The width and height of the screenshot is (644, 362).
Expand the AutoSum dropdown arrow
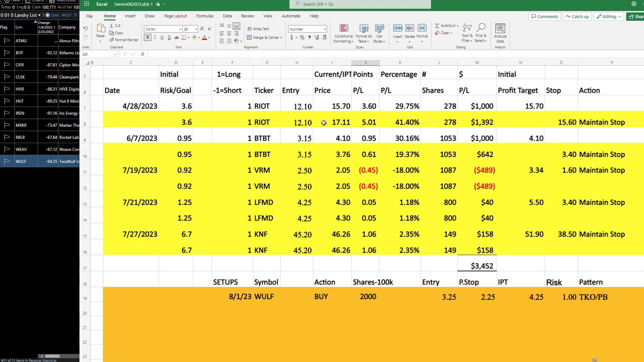458,25
